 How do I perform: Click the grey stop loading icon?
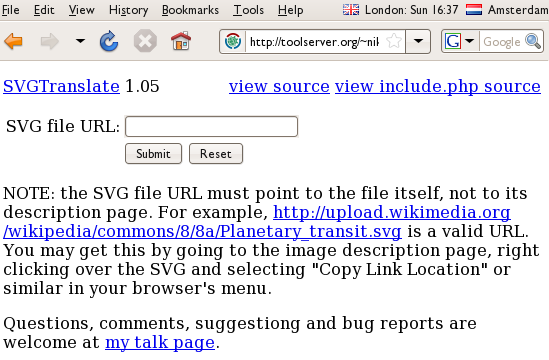[145, 41]
